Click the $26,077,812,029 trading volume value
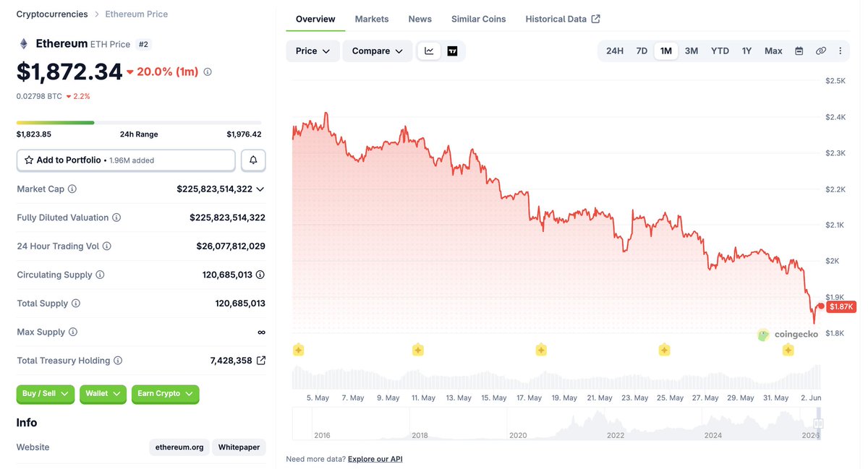This screenshot has width=868, height=469. [x=231, y=246]
